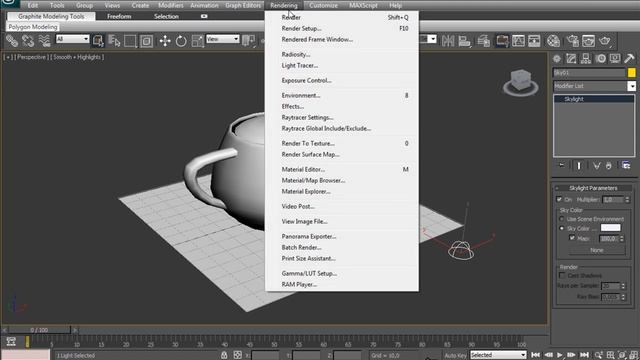The image size is (640, 360).
Task: Click Go to Start playback button
Action: [x=536, y=355]
